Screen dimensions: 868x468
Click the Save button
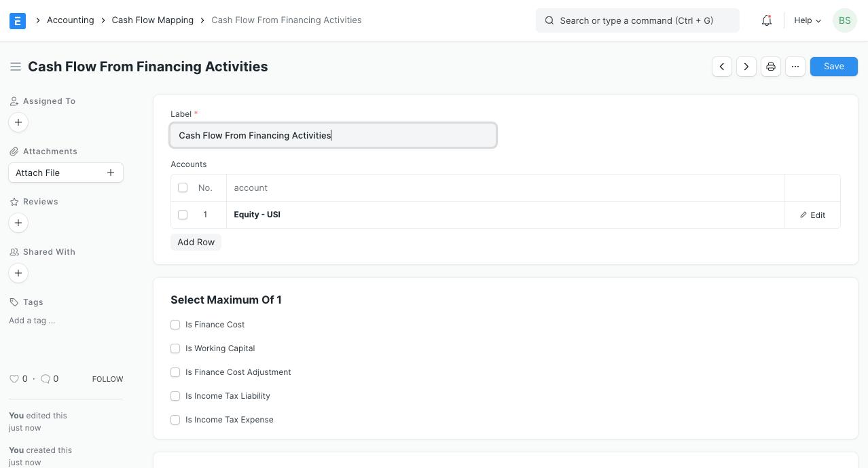(833, 67)
